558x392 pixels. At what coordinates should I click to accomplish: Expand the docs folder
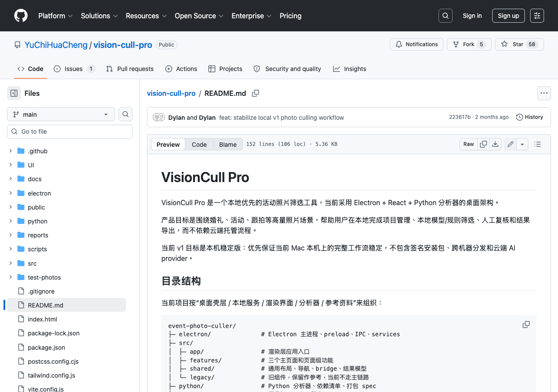(x=10, y=179)
